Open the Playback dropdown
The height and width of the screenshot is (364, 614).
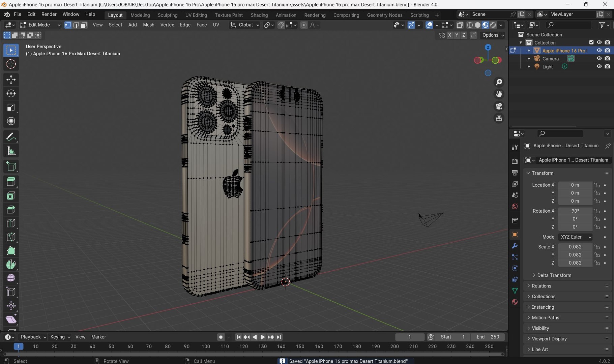[x=33, y=337]
